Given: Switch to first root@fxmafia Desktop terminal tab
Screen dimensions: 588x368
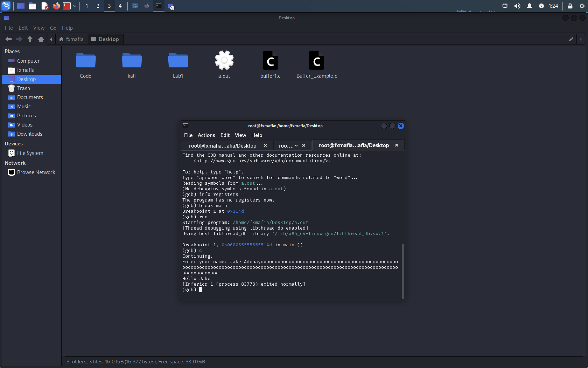Looking at the screenshot, I should (x=223, y=146).
